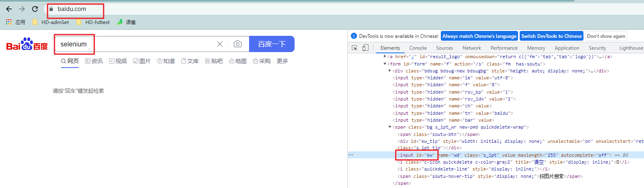Switch to the DevTools Sources tab
644x188 pixels.
click(x=445, y=48)
